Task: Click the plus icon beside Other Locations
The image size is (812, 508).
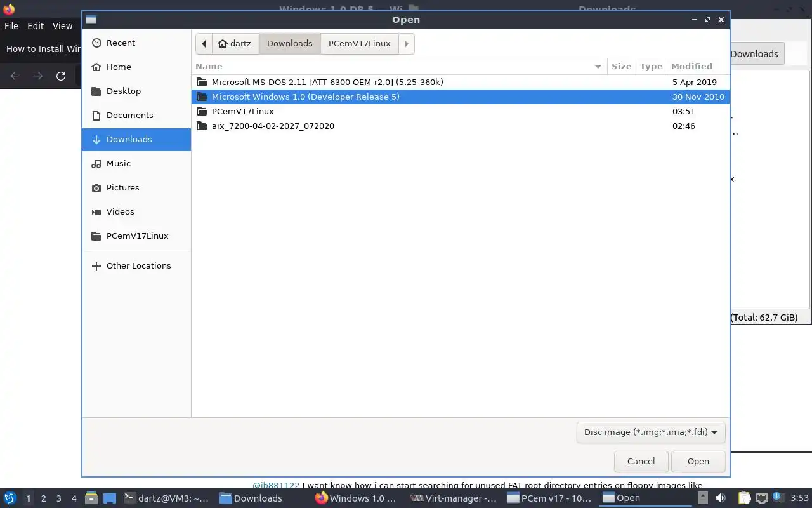Action: (x=96, y=265)
